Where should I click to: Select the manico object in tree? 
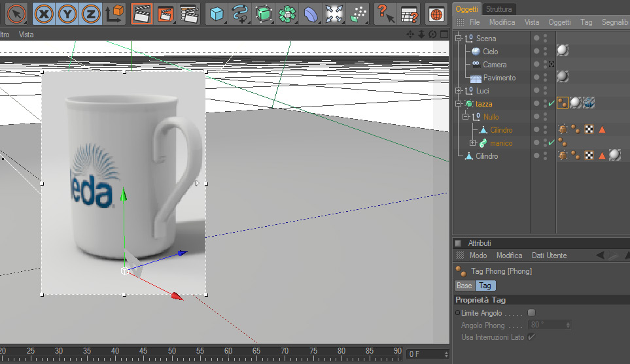pos(501,143)
